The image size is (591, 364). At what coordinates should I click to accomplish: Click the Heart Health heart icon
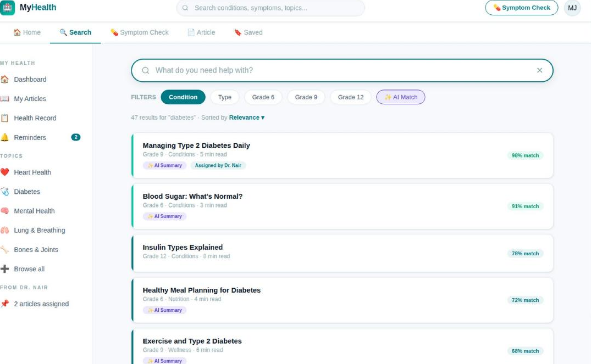tap(4, 172)
